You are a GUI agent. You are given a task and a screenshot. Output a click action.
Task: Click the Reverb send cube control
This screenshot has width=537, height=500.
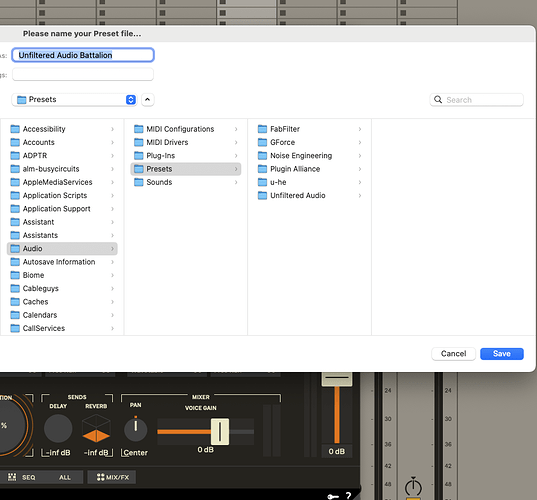point(96,428)
